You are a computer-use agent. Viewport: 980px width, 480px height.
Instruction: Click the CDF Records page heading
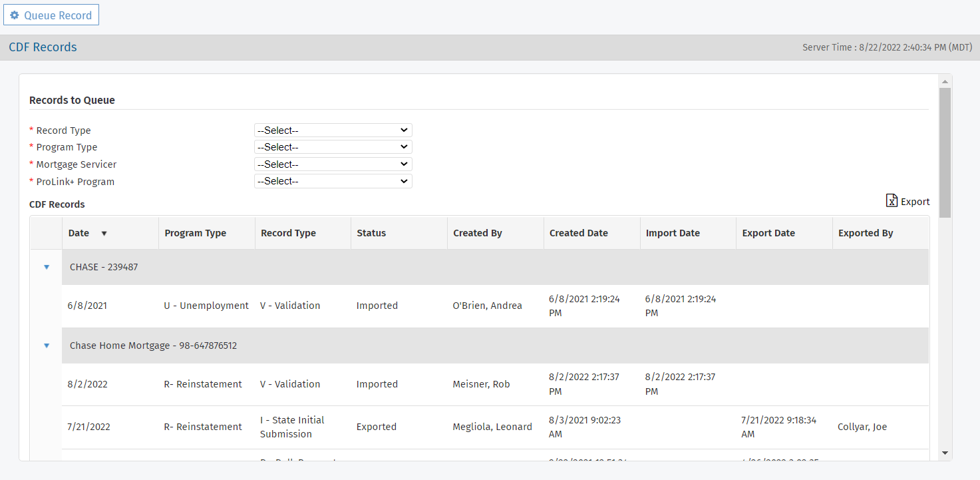pyautogui.click(x=43, y=47)
